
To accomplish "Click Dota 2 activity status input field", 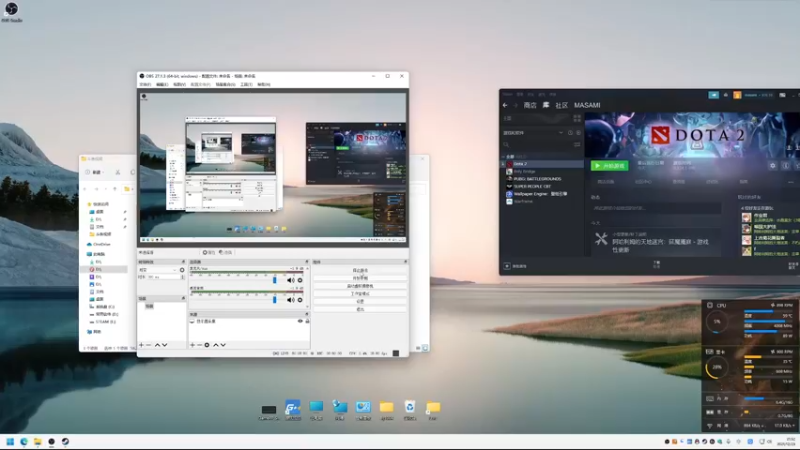I will tap(656, 208).
